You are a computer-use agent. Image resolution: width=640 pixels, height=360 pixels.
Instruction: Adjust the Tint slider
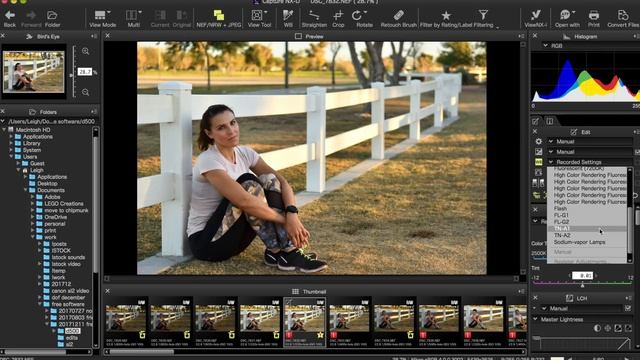[582, 284]
